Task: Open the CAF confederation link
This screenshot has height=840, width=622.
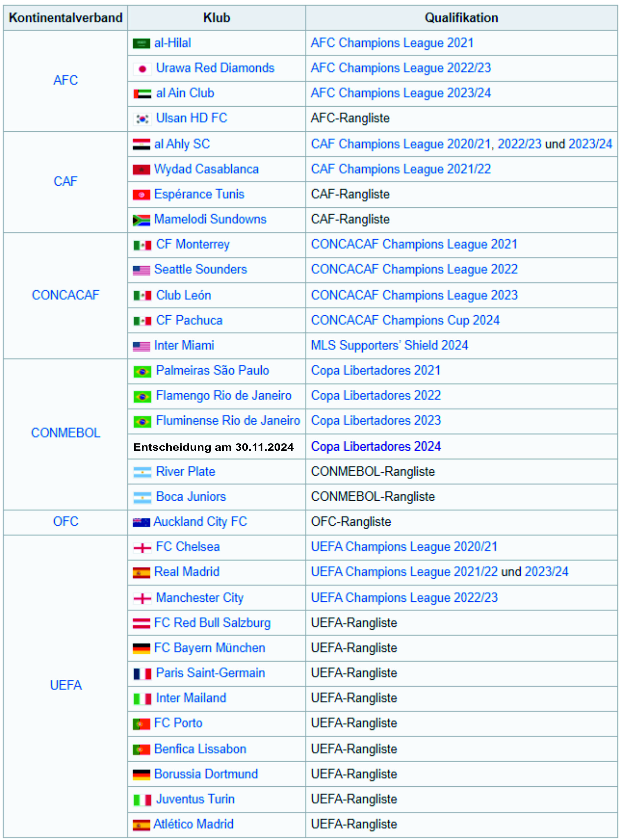Action: click(66, 182)
